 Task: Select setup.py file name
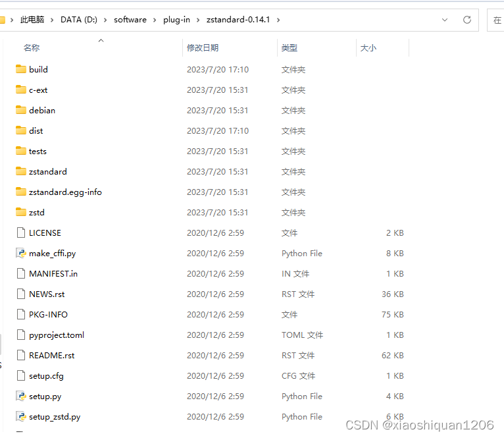(45, 397)
